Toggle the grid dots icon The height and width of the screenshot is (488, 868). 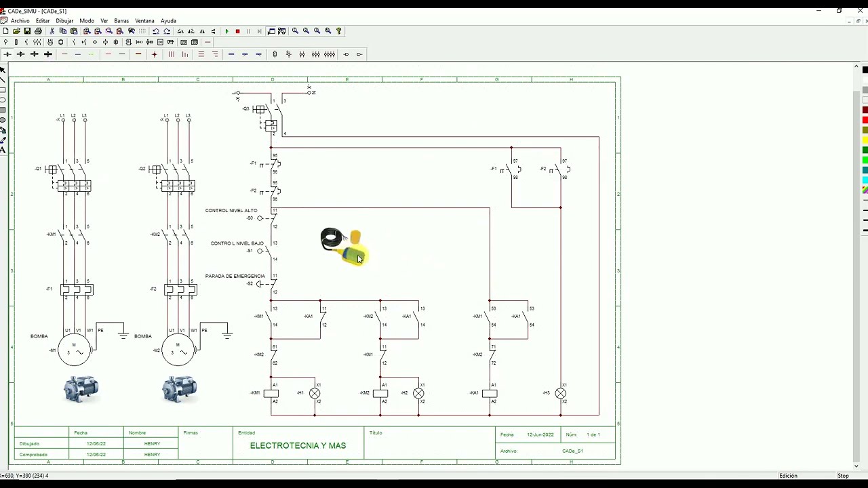(x=142, y=31)
